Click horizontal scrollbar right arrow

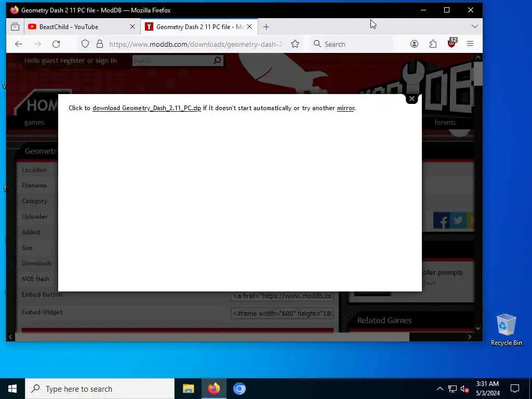470,337
